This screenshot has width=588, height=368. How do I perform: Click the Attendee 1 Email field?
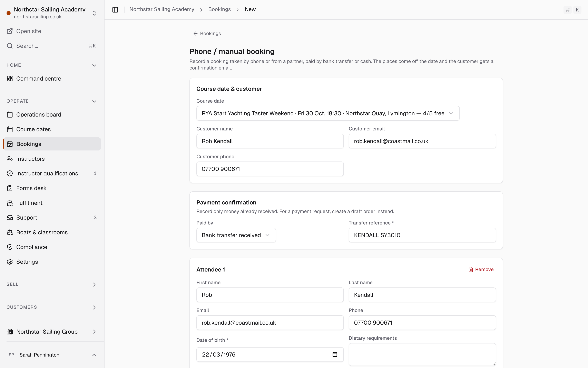tap(270, 323)
